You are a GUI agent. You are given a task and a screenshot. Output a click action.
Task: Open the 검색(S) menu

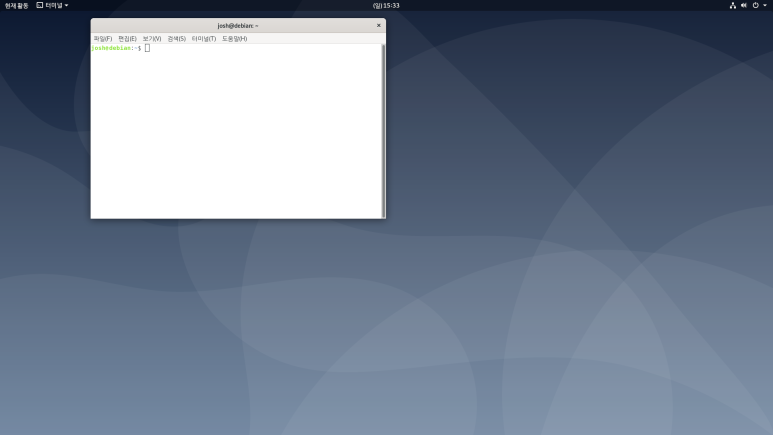point(176,38)
